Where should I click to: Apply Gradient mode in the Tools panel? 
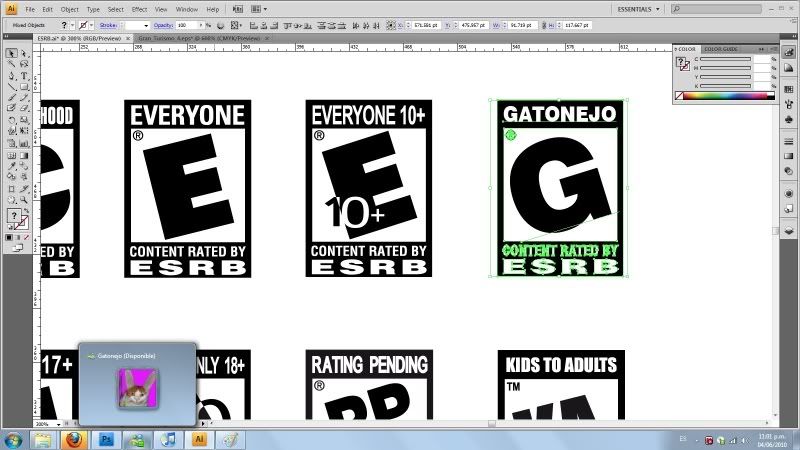[x=17, y=237]
